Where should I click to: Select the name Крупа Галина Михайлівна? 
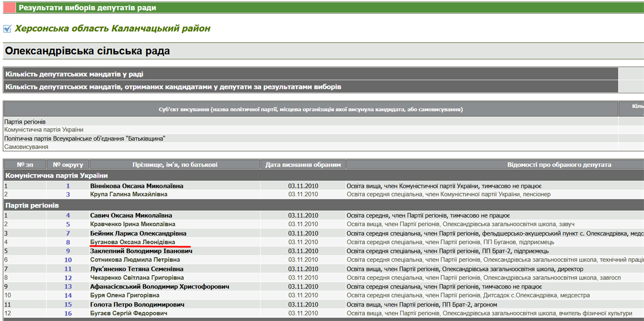(129, 195)
